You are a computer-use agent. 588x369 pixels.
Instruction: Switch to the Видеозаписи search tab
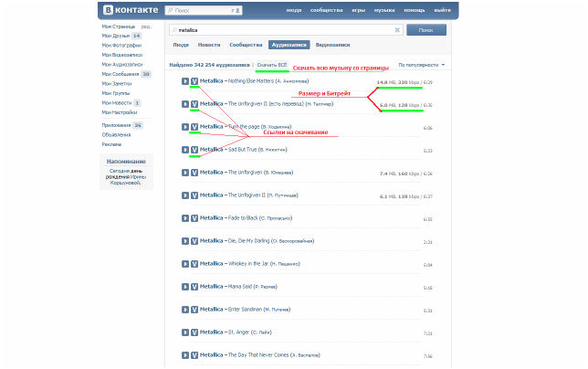tap(332, 45)
